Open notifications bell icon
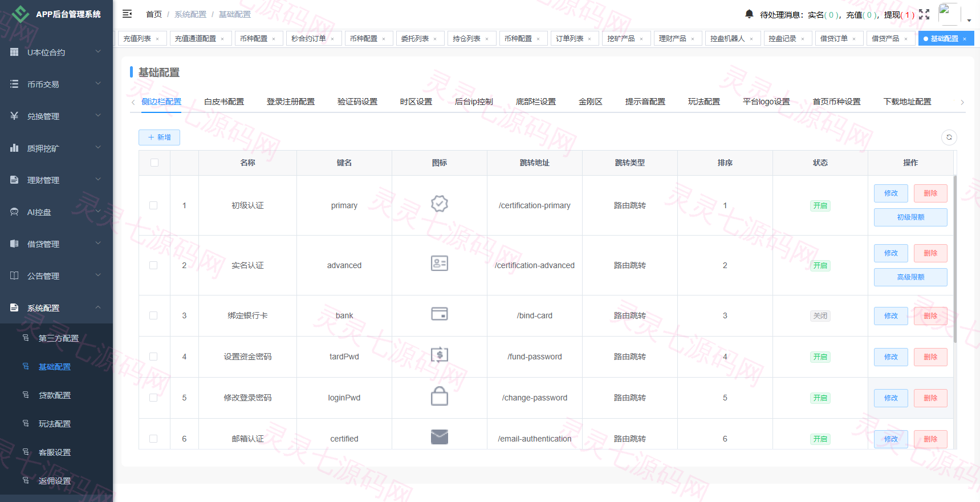980x502 pixels. tap(749, 14)
